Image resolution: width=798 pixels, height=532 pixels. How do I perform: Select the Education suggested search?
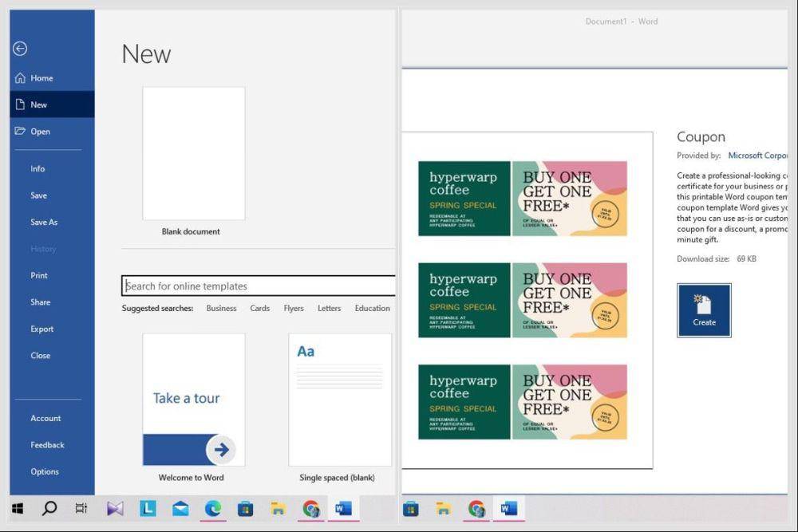point(373,308)
